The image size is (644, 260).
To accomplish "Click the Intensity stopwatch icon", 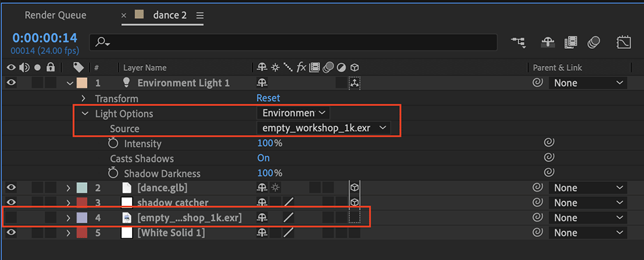I will click(x=113, y=144).
